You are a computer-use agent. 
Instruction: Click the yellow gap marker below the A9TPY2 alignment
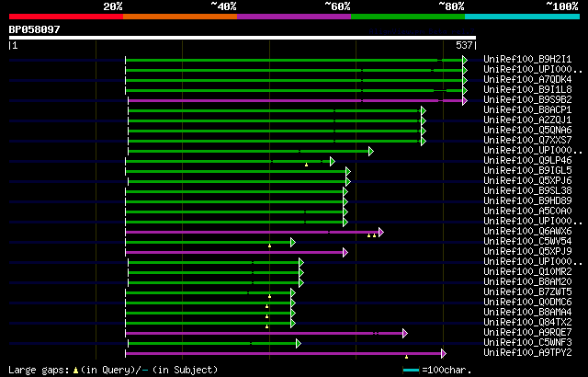click(406, 357)
